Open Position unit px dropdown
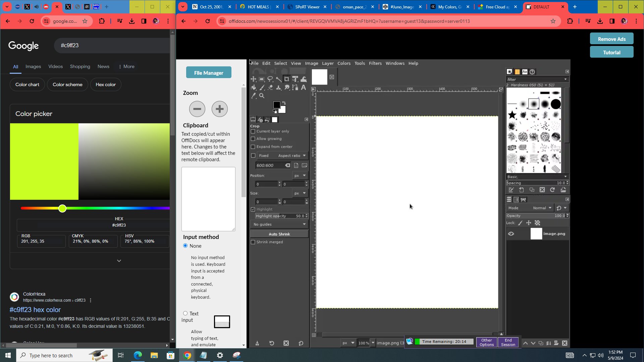The image size is (644, 362). [300, 176]
